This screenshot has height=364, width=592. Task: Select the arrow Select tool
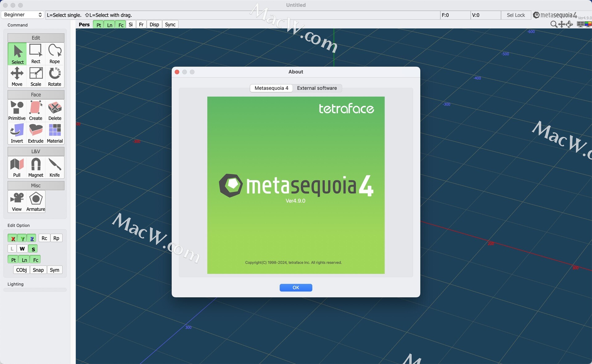click(x=17, y=54)
